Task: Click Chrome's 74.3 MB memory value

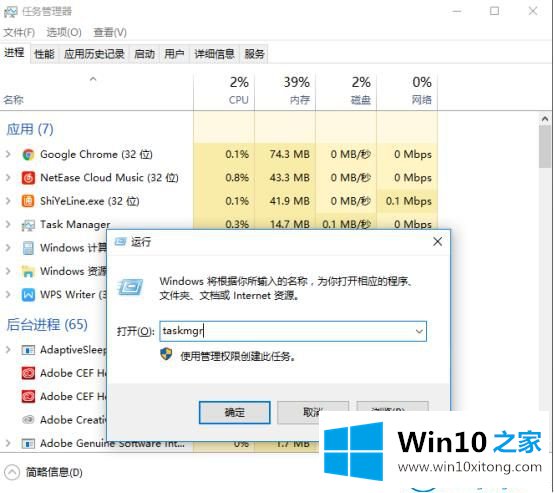Action: (x=289, y=154)
